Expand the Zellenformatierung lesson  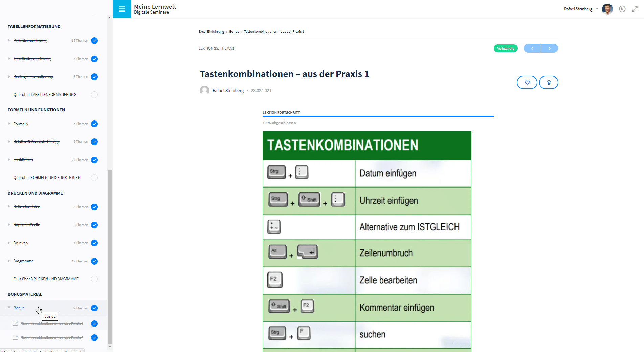9,40
